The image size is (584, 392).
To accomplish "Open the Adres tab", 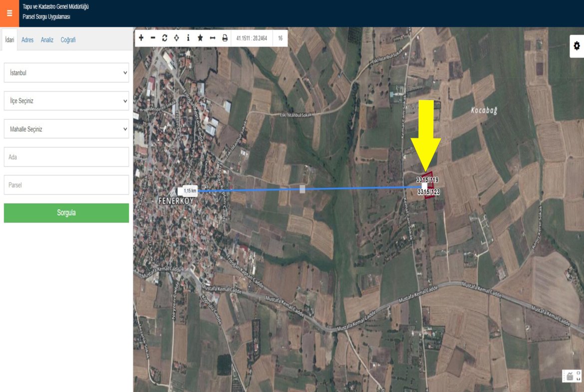I will click(x=27, y=39).
